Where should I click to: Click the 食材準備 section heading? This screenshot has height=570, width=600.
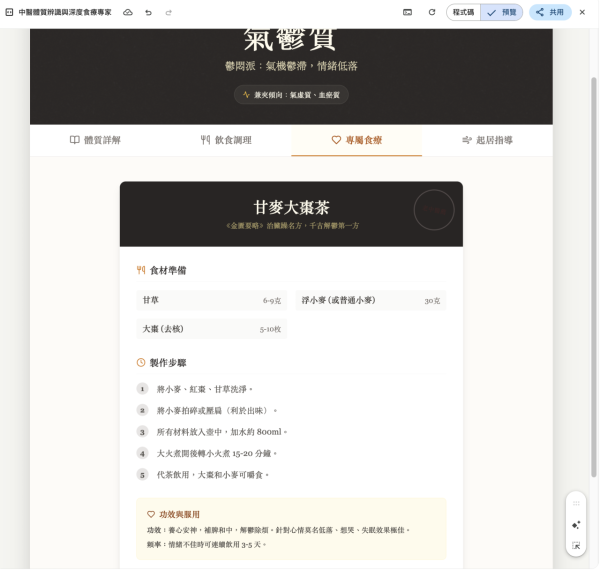click(168, 270)
